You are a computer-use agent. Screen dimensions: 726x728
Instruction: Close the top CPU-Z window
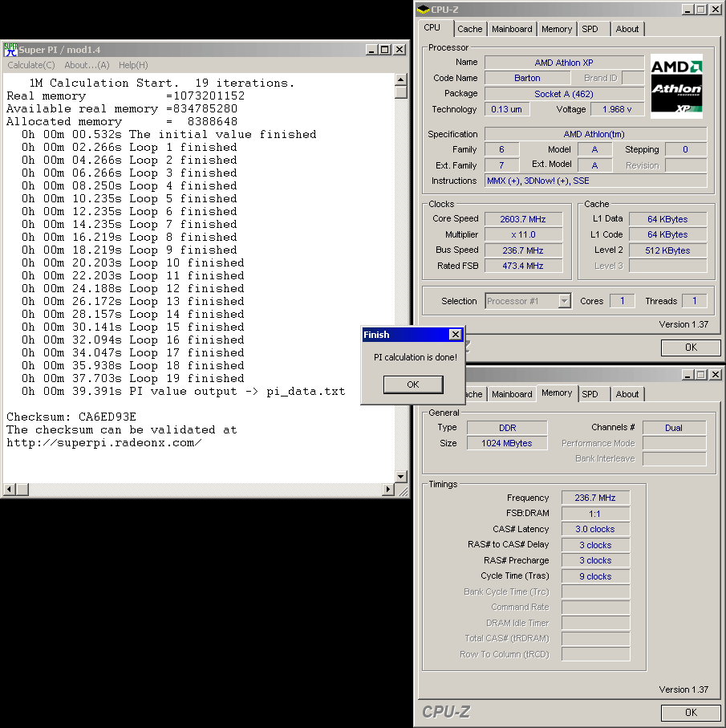[715, 9]
